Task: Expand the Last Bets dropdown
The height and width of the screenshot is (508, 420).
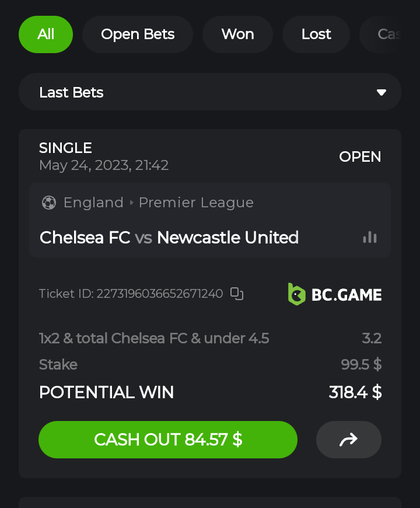Action: click(210, 92)
